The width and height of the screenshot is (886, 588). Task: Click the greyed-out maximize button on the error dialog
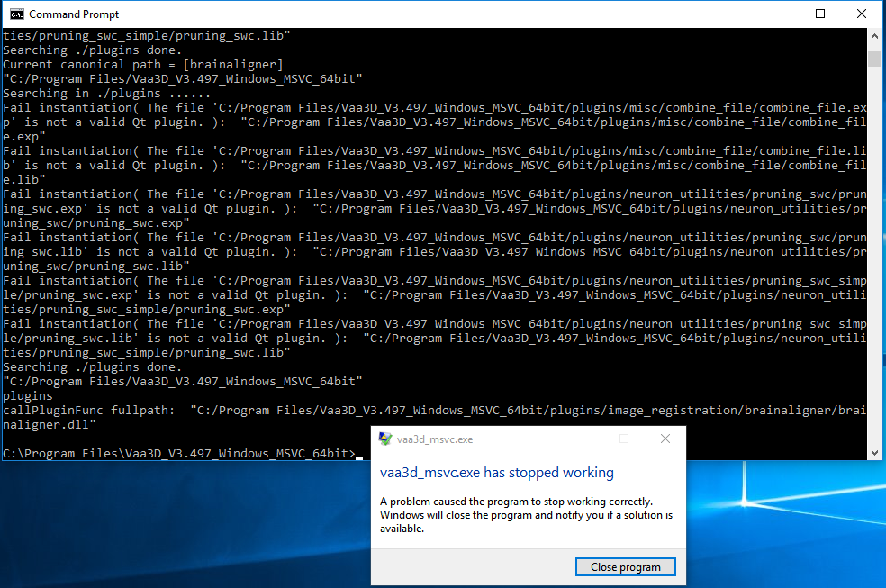coord(623,439)
